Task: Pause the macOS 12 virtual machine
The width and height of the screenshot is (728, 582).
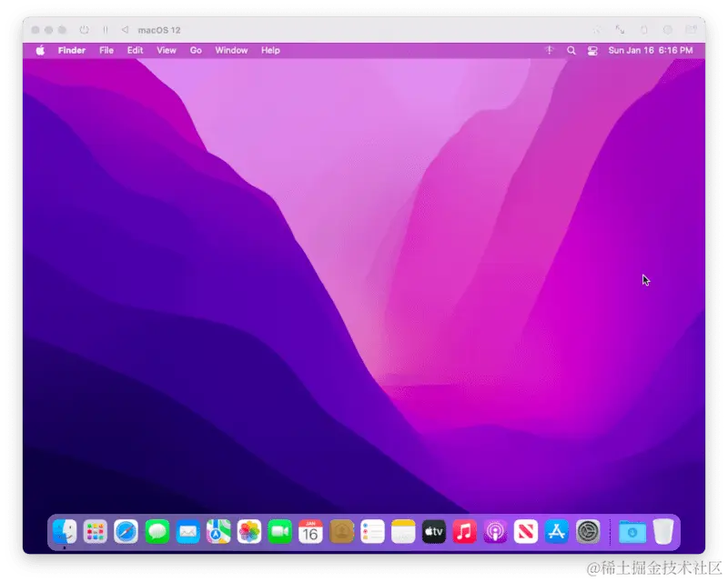Action: click(x=106, y=30)
